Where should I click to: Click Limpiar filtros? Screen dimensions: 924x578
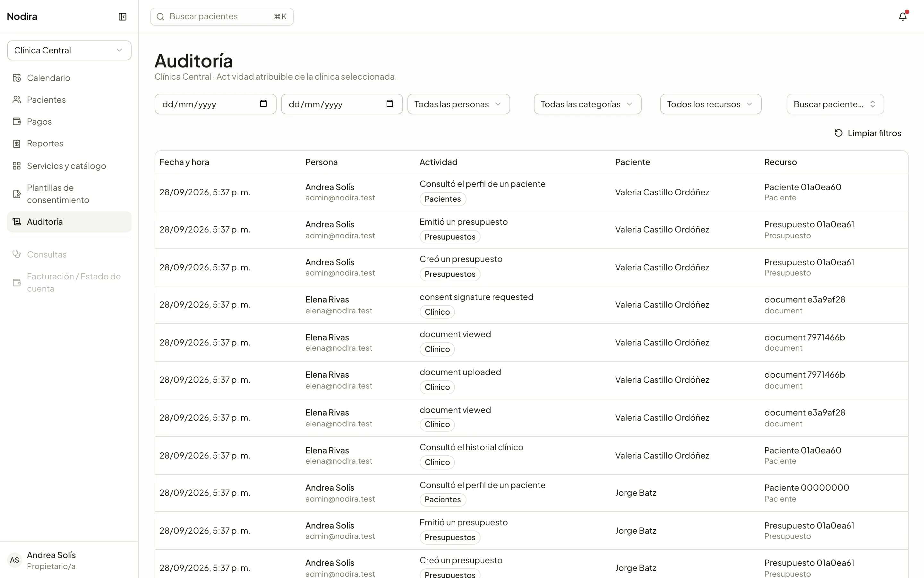868,133
